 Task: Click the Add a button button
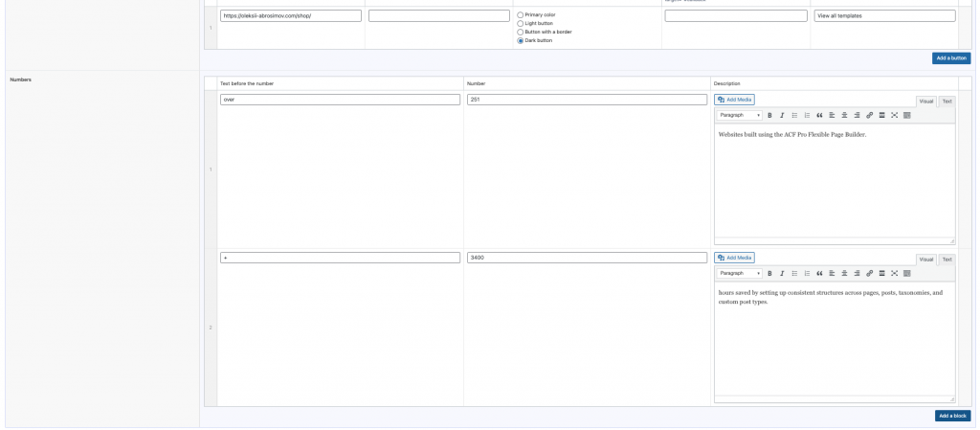(951, 58)
